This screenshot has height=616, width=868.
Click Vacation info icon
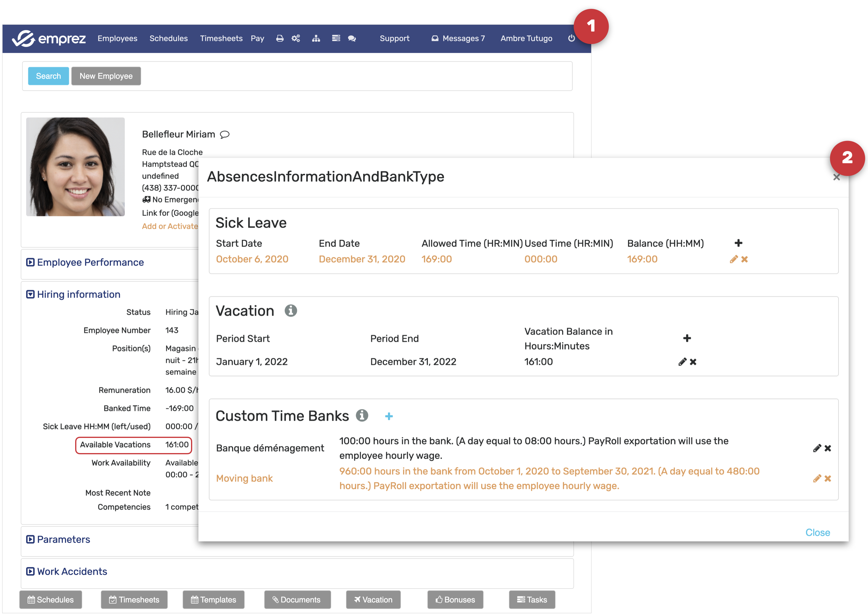point(291,311)
